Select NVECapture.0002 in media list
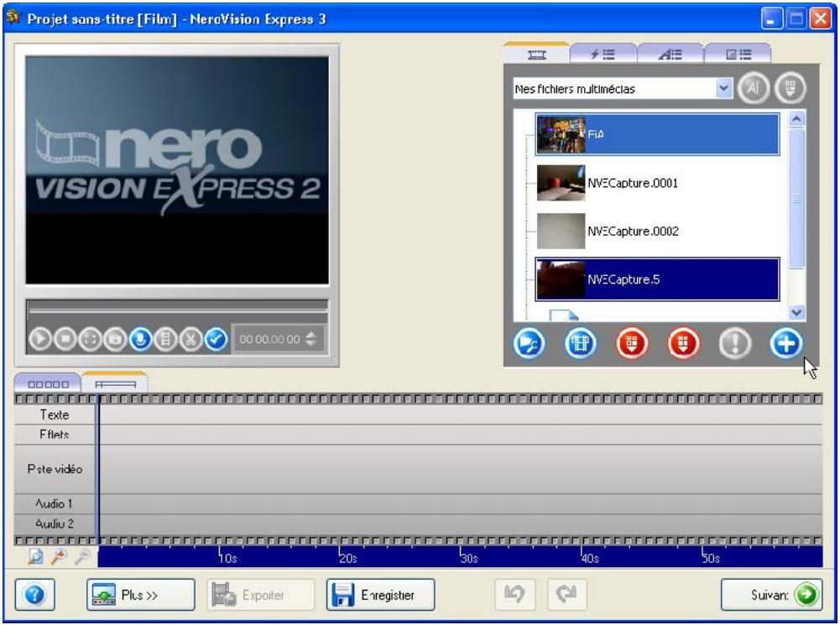 [657, 231]
